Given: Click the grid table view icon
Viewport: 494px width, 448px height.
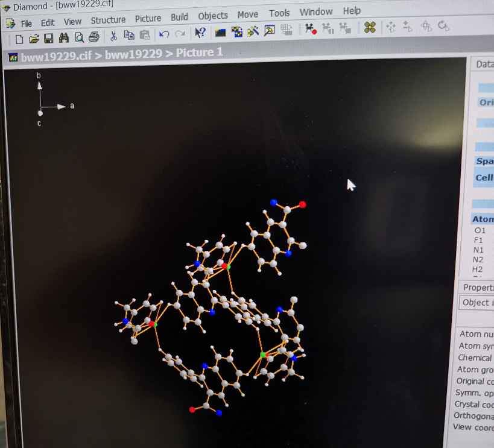Looking at the screenshot, I should point(286,30).
